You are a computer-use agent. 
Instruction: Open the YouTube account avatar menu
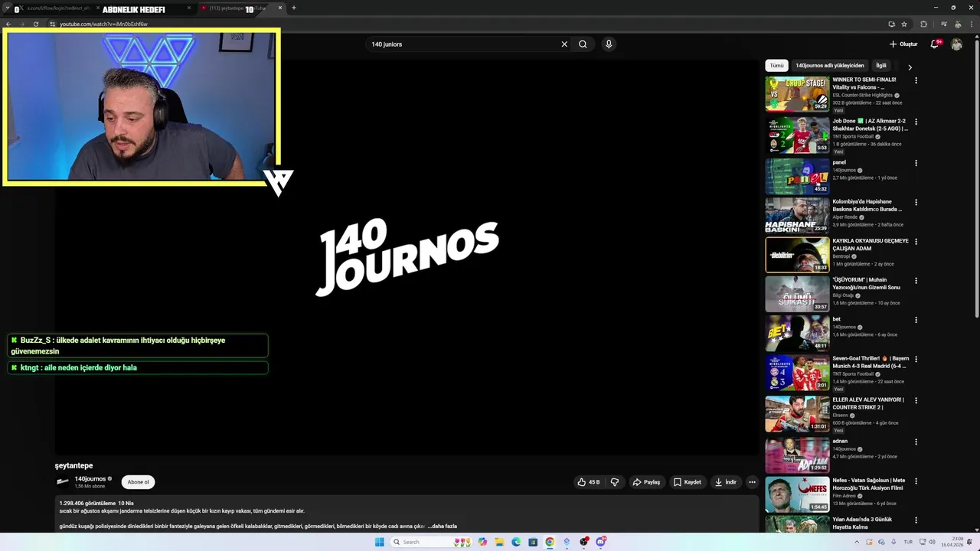pos(956,44)
